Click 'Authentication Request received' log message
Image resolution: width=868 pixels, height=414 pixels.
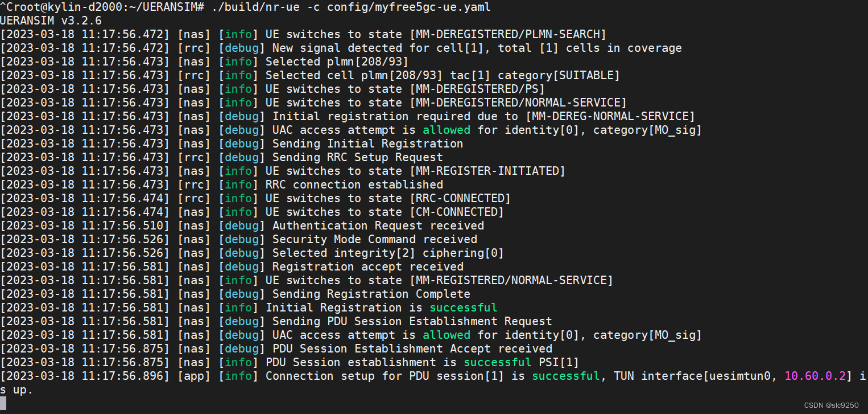click(x=378, y=226)
